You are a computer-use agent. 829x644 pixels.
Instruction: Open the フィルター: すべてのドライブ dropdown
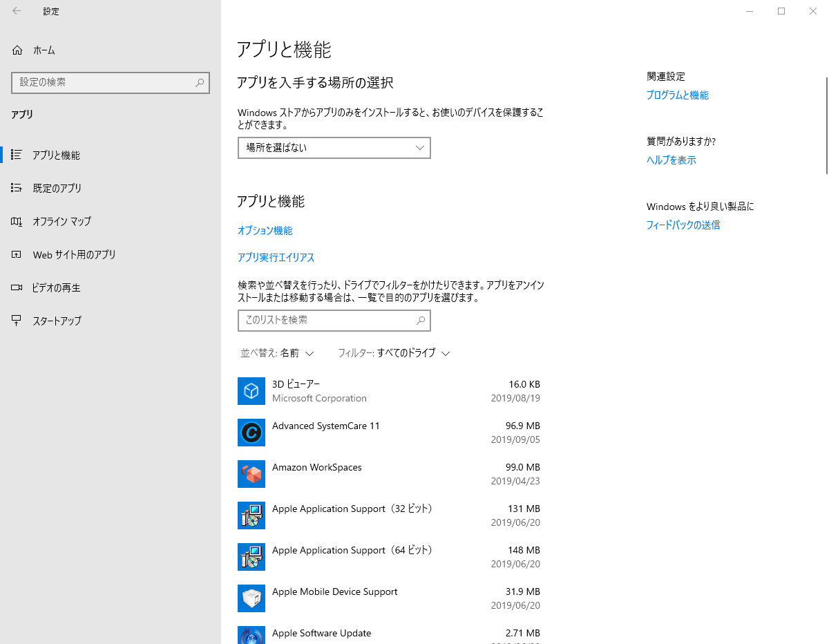394,353
